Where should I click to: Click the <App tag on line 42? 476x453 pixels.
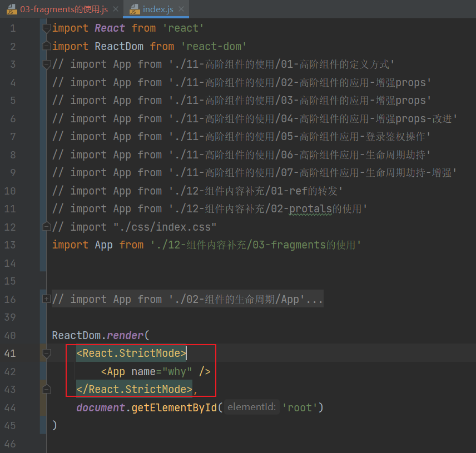113,372
